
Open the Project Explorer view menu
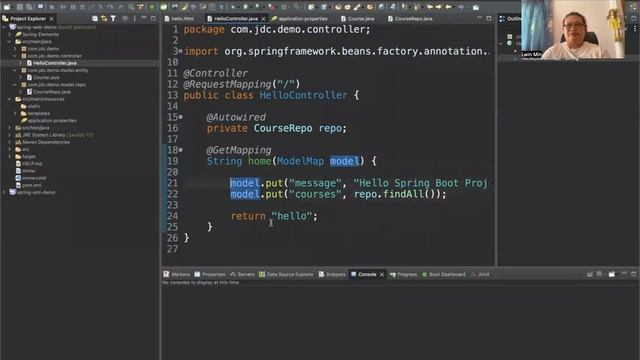coord(134,19)
